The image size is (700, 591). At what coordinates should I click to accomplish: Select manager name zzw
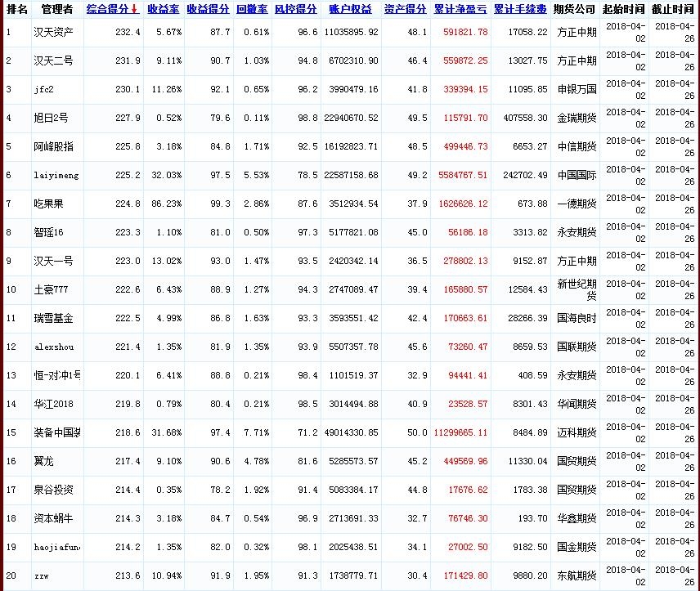(x=42, y=575)
